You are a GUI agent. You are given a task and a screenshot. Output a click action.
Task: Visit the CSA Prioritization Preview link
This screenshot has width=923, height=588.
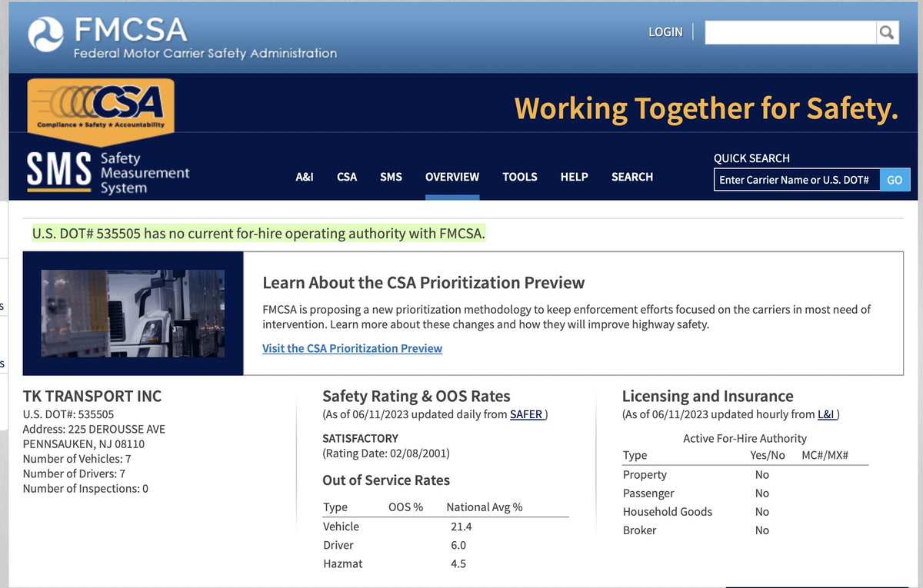[352, 348]
